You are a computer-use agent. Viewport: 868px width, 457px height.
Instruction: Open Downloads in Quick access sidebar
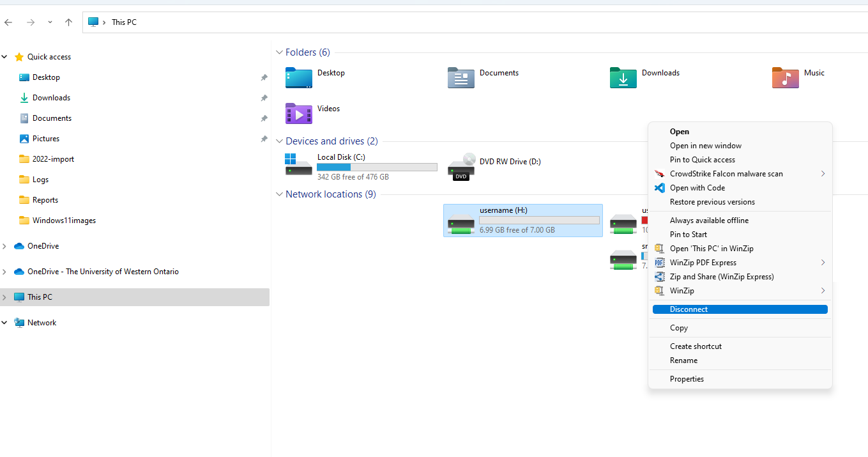[51, 98]
